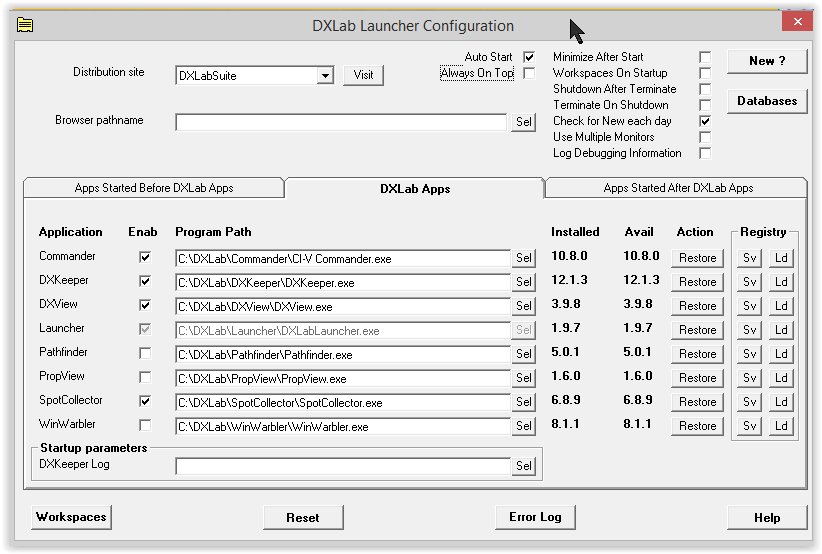Click the Reset button

point(303,517)
